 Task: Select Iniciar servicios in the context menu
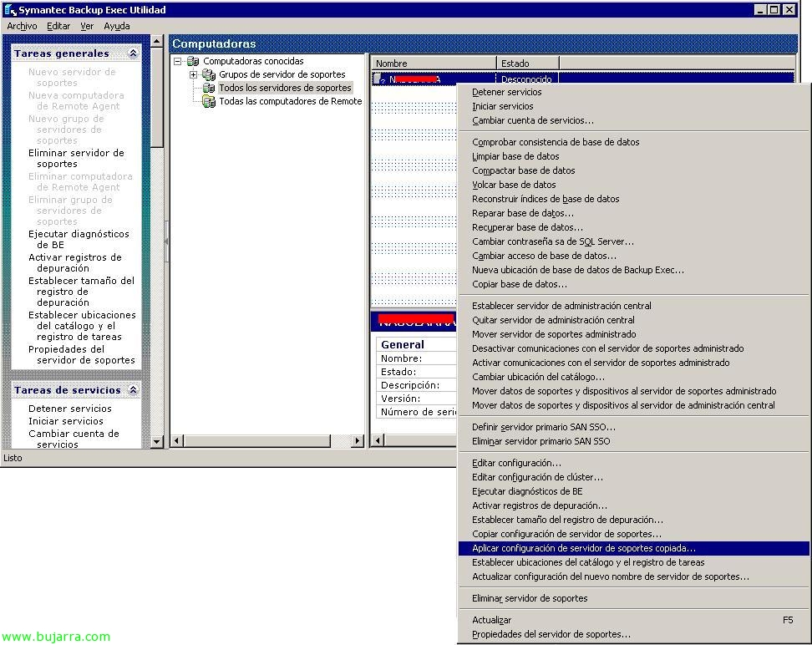point(634,106)
